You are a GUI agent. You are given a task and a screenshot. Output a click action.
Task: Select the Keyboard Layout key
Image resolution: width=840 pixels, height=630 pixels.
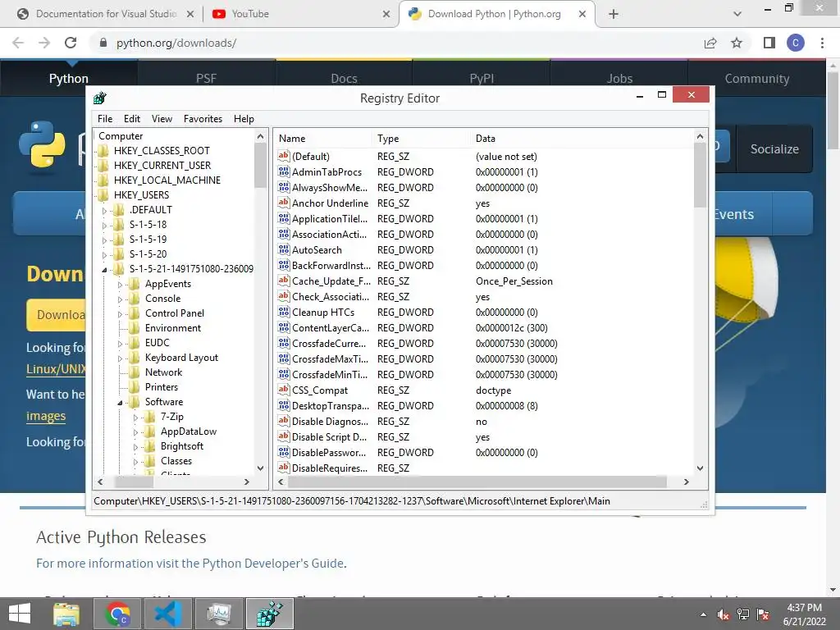pyautogui.click(x=181, y=358)
